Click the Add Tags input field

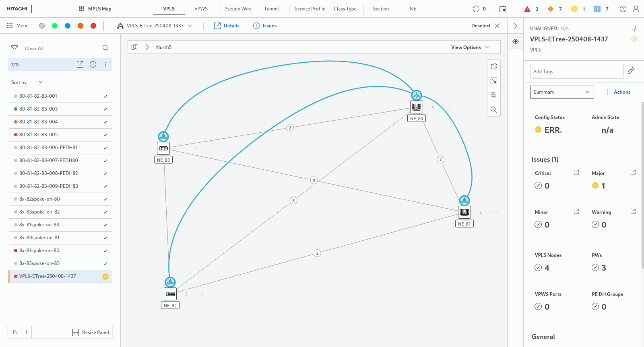click(x=576, y=72)
